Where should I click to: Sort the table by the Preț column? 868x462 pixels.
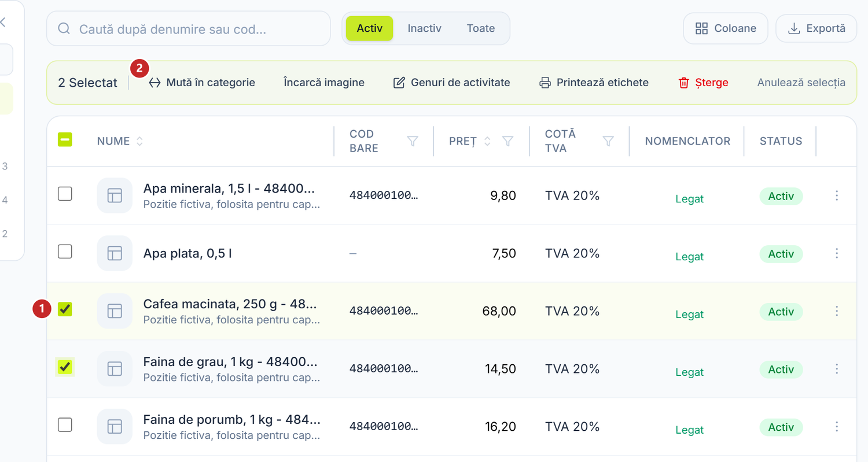click(x=487, y=141)
